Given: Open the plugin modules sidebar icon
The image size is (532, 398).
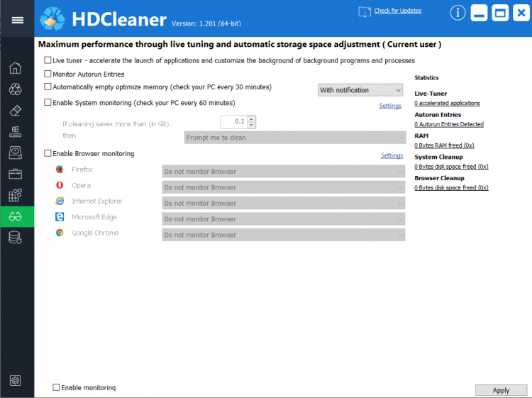Looking at the screenshot, I should 16,195.
